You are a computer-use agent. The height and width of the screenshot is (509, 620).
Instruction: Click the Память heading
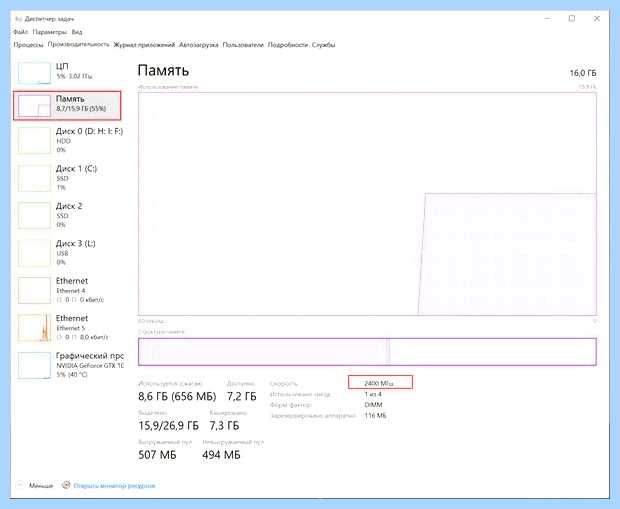[x=163, y=70]
